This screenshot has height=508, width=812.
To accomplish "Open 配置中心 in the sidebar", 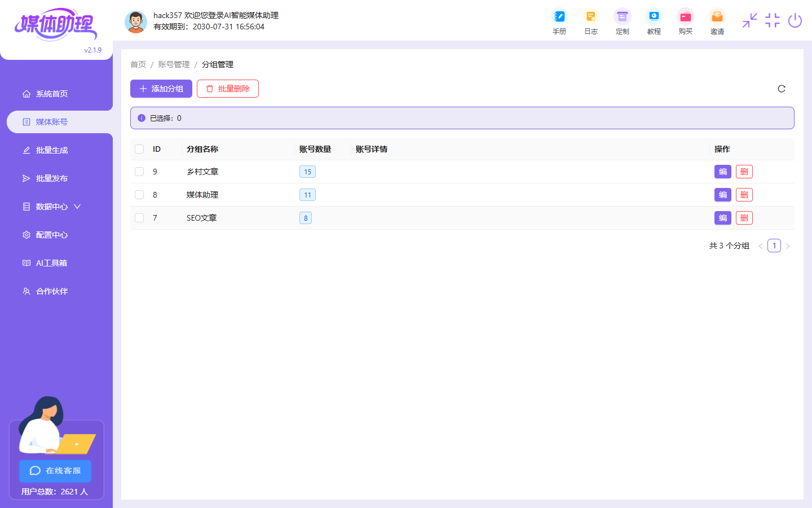I will 52,235.
